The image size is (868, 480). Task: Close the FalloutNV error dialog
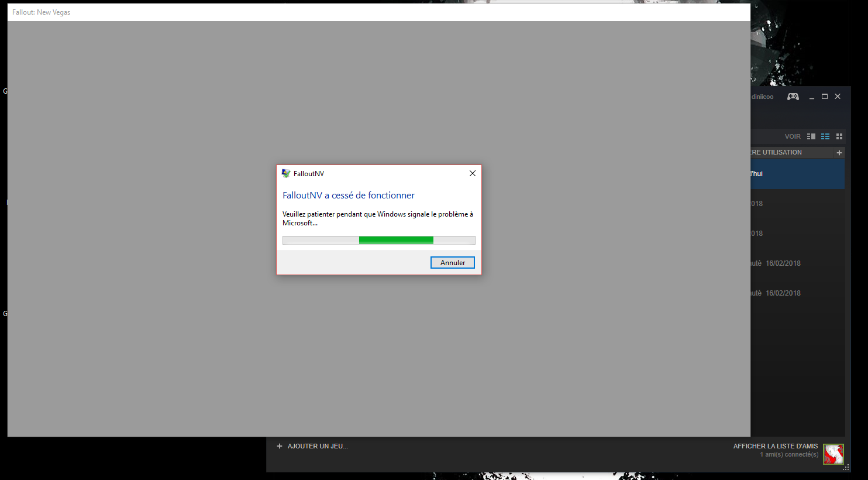[x=473, y=173]
